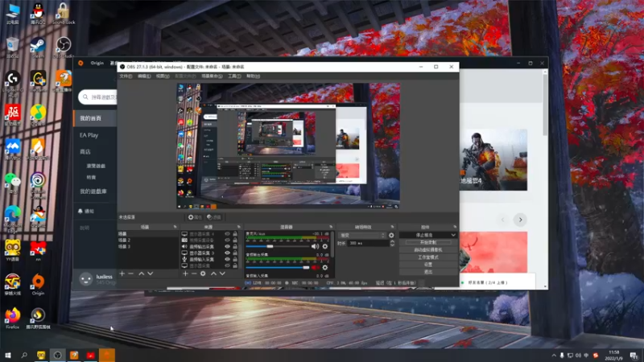Open Settings button in OBS controls
Screen dimensions: 644x362
(428, 265)
